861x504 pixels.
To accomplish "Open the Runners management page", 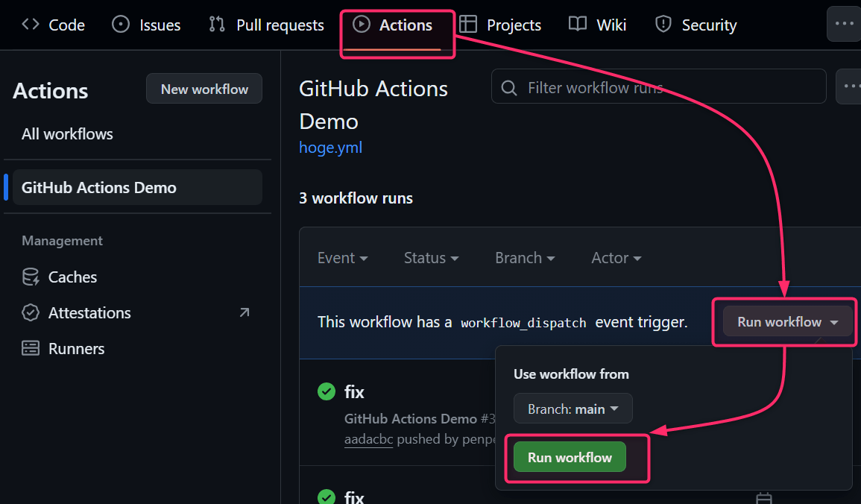I will point(63,349).
